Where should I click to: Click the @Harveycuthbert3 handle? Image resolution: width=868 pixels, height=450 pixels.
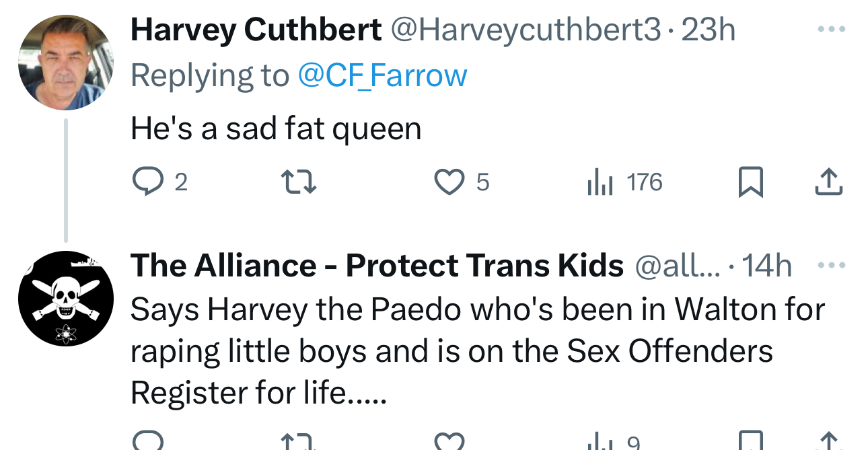pos(526,30)
